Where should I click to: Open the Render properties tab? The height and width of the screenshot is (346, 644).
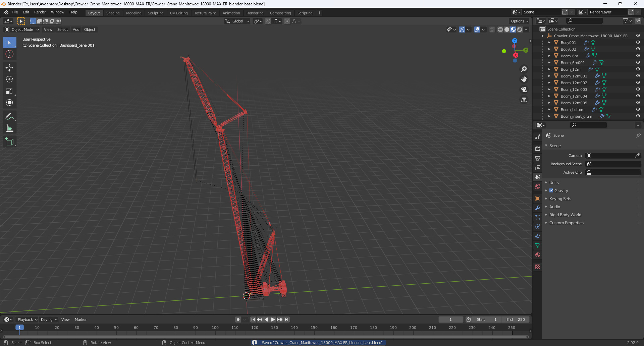click(538, 149)
